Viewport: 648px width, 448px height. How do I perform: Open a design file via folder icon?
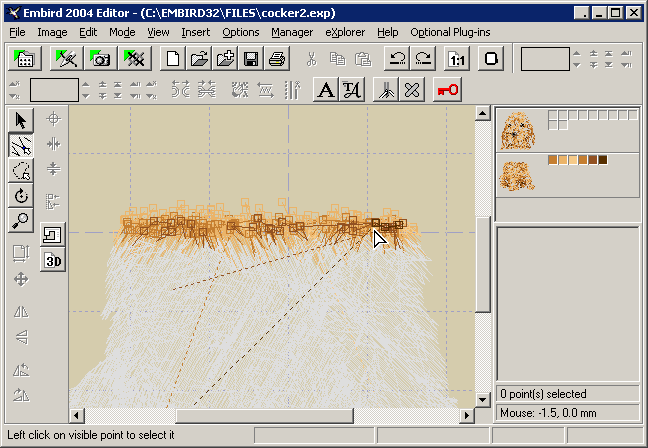(x=199, y=59)
